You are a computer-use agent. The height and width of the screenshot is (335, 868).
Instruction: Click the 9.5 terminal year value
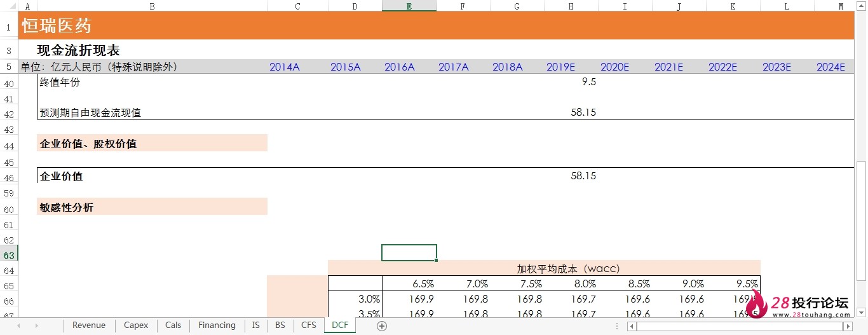588,82
